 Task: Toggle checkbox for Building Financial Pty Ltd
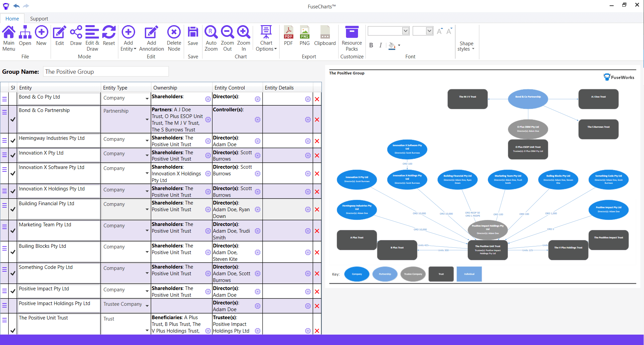click(13, 209)
